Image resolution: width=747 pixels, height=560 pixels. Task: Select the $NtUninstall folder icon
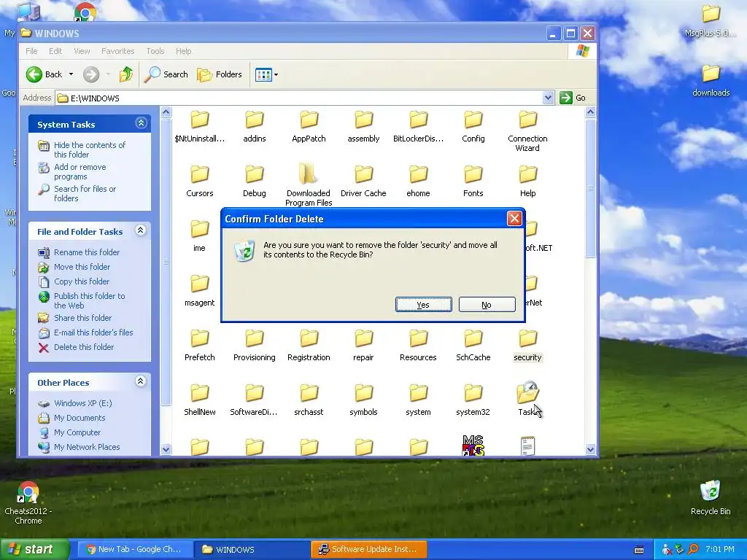pyautogui.click(x=200, y=120)
